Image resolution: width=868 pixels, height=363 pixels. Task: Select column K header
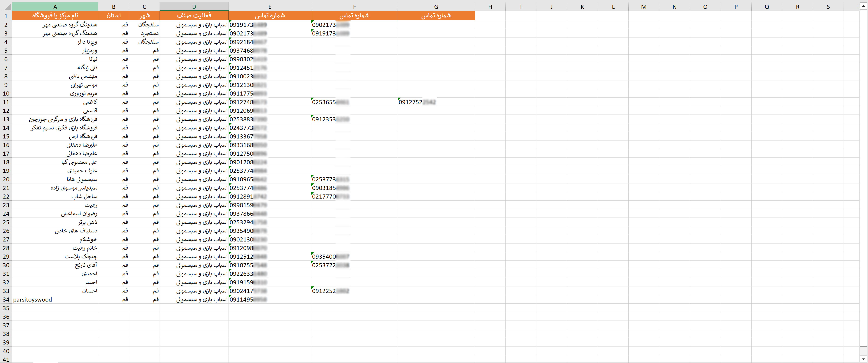[582, 6]
